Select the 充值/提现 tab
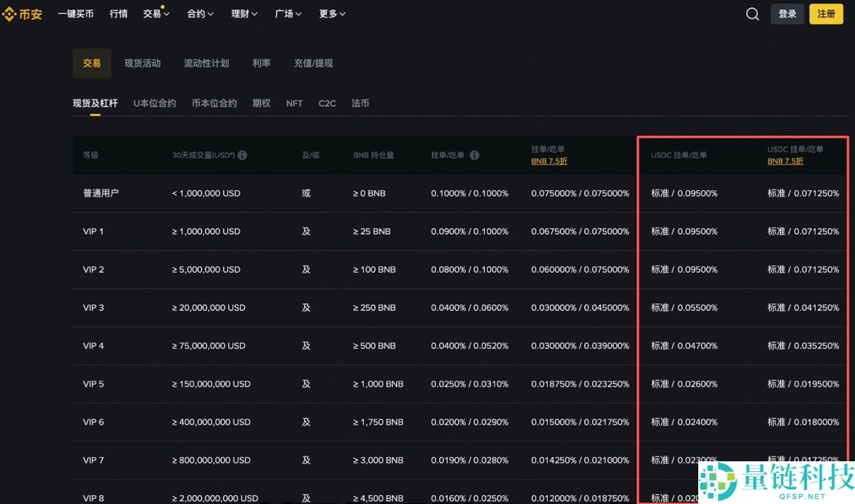 pyautogui.click(x=313, y=63)
